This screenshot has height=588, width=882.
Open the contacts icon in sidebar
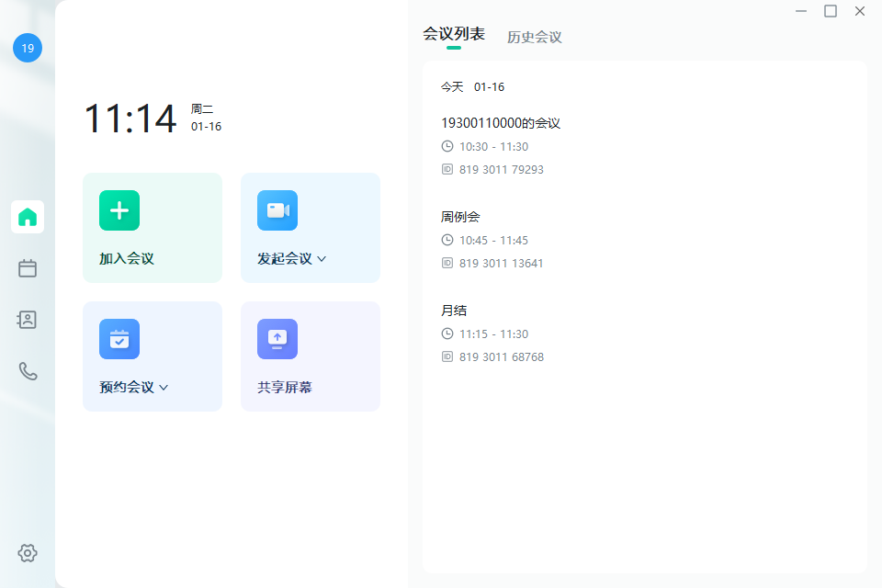[28, 320]
